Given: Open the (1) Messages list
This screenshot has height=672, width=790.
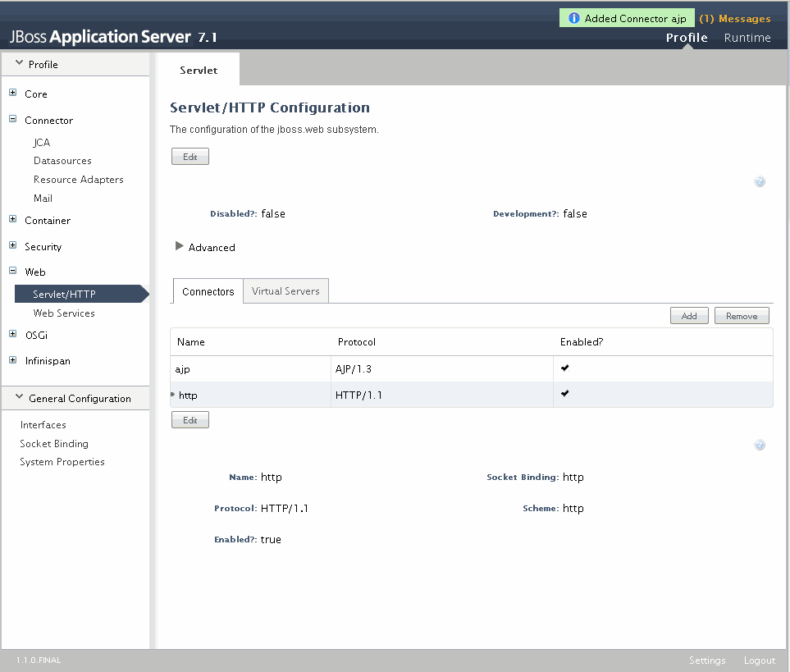Looking at the screenshot, I should tap(734, 19).
